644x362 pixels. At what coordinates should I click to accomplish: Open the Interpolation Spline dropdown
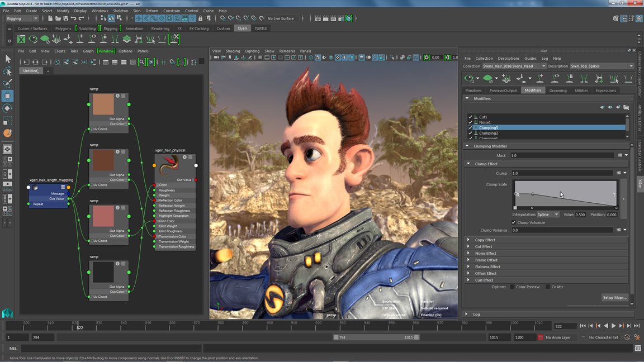pyautogui.click(x=548, y=215)
